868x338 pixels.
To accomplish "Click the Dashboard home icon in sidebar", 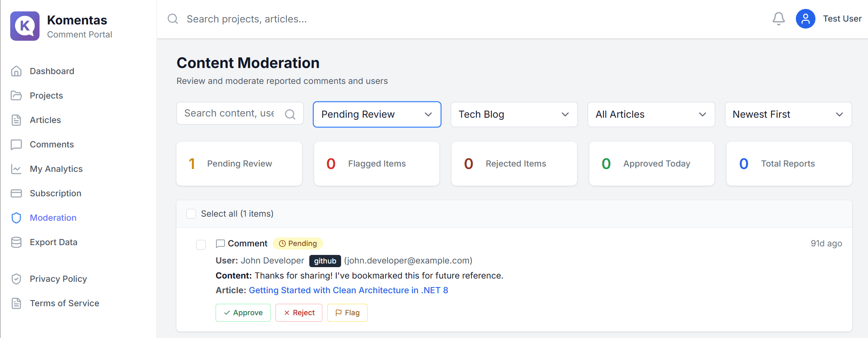I will tap(16, 71).
